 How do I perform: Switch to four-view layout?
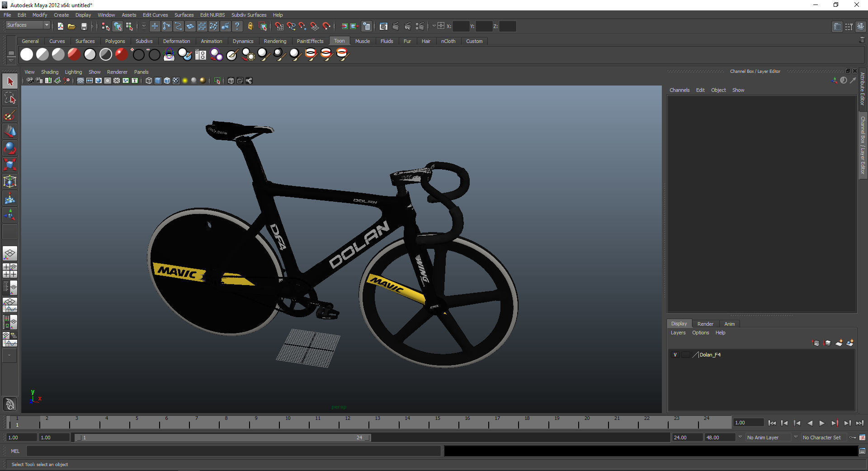(x=10, y=271)
